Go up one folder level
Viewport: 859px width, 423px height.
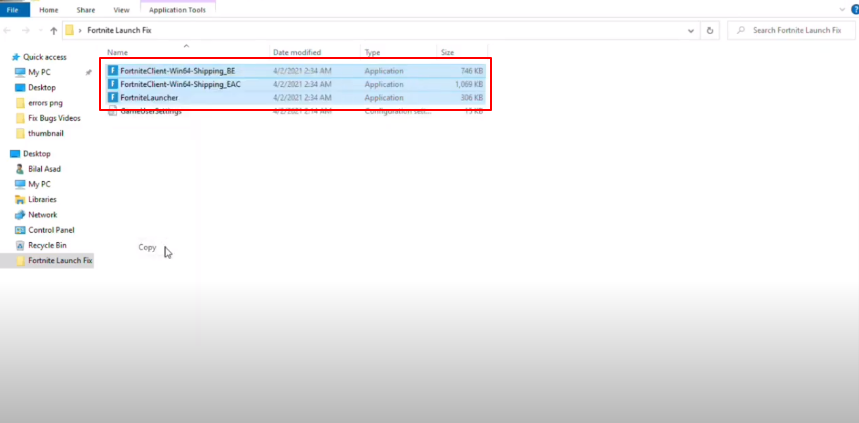click(x=54, y=31)
